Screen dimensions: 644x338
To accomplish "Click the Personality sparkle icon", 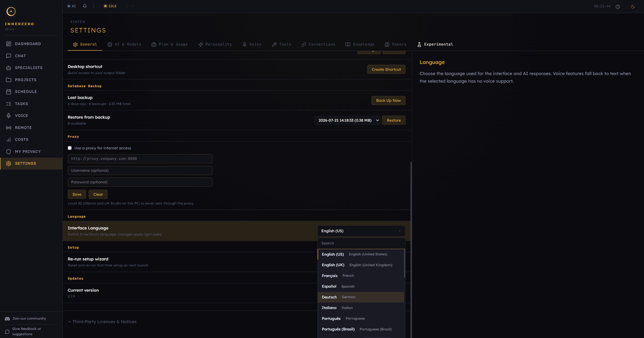I will point(200,45).
